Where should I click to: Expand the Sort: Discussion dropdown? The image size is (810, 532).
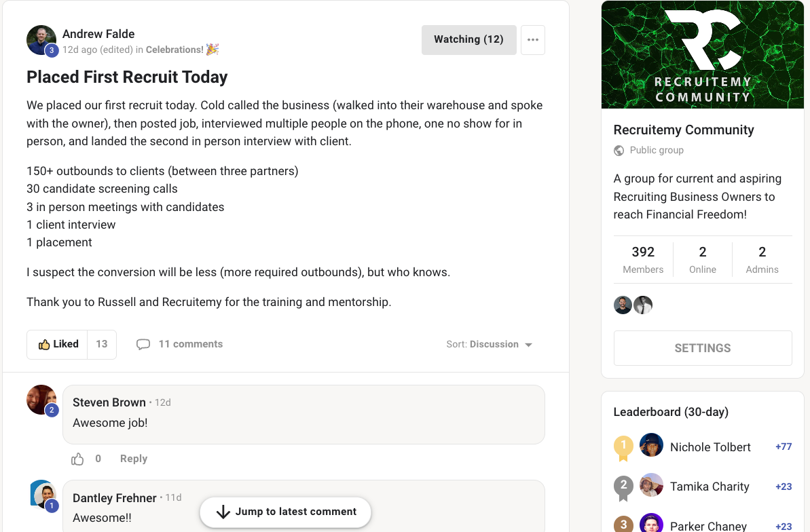coord(490,345)
